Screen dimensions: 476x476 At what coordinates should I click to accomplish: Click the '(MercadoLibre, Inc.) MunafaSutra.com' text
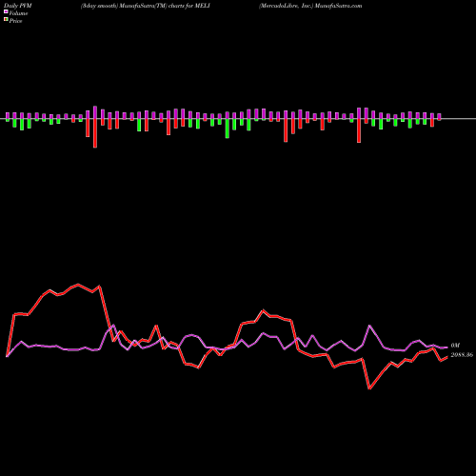310,6
